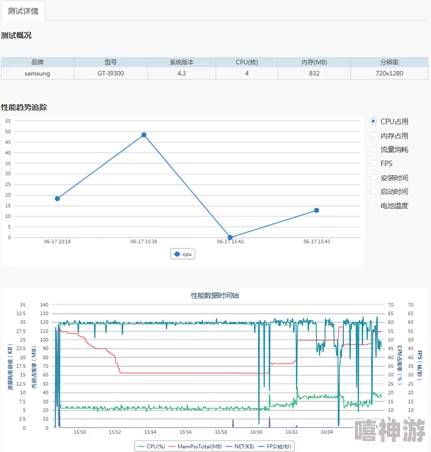Click the 16:00 label on timeline axis
The height and width of the screenshot is (452, 431).
coord(256,432)
